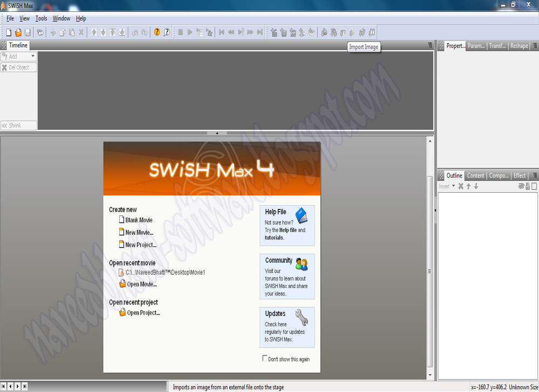Viewport: 539px width, 392px height.
Task: Go to first frame using the control toolbar
Action: pyautogui.click(x=222, y=32)
